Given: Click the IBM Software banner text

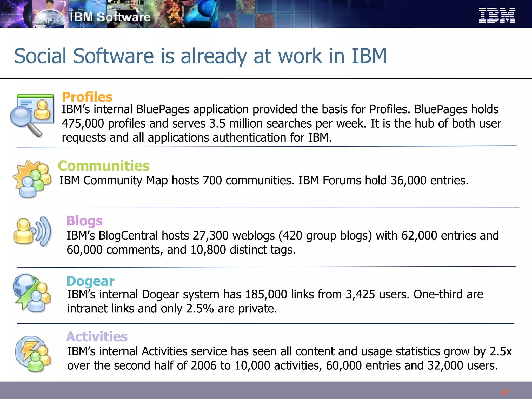Looking at the screenshot, I should point(110,17).
